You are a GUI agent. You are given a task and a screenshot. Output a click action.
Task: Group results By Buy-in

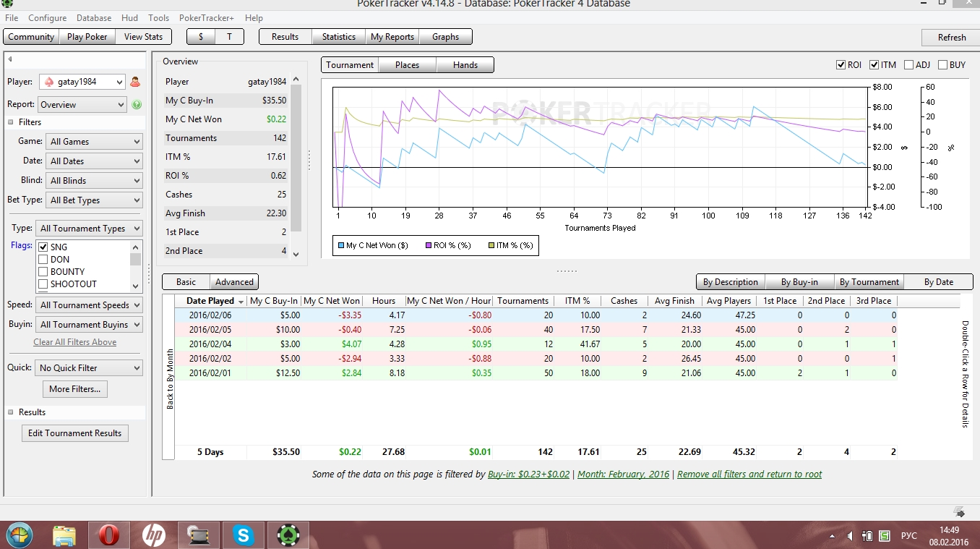(799, 282)
